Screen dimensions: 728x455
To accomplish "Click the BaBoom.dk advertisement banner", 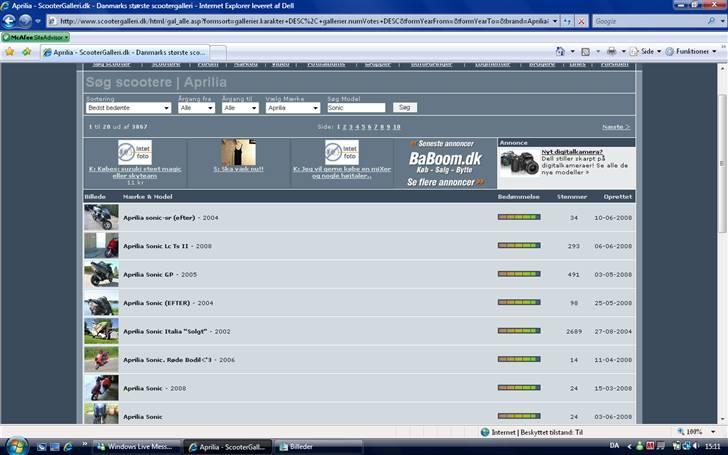I will click(445, 163).
